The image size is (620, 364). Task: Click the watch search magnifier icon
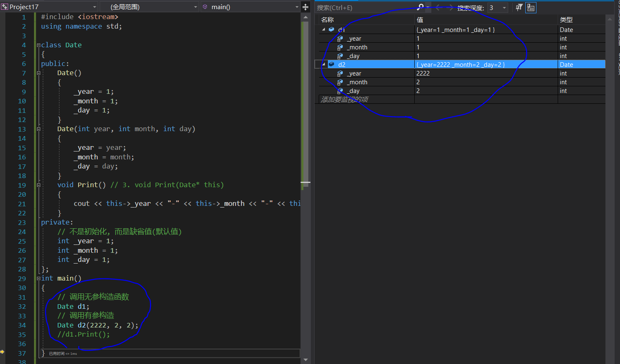click(x=421, y=7)
